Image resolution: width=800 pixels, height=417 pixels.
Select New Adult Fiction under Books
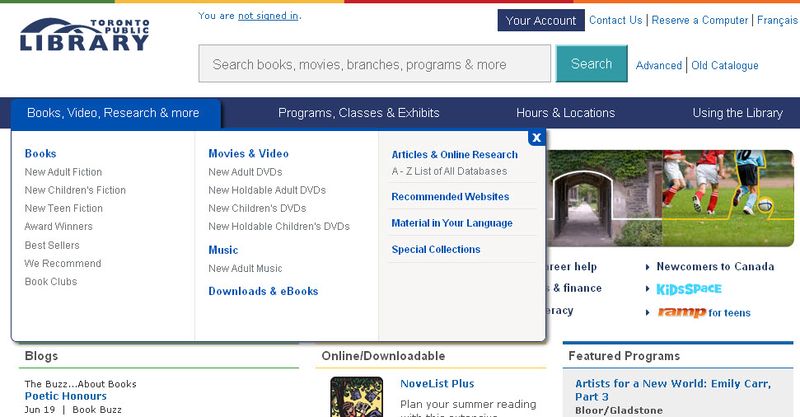[63, 172]
